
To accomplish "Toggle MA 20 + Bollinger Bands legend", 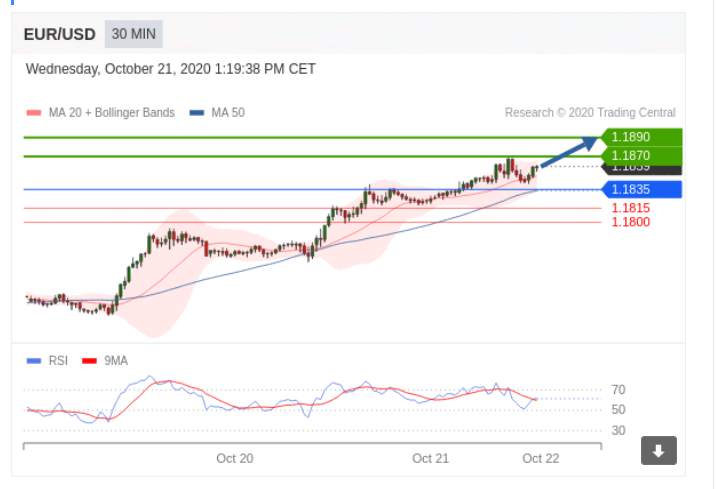I will [x=101, y=113].
